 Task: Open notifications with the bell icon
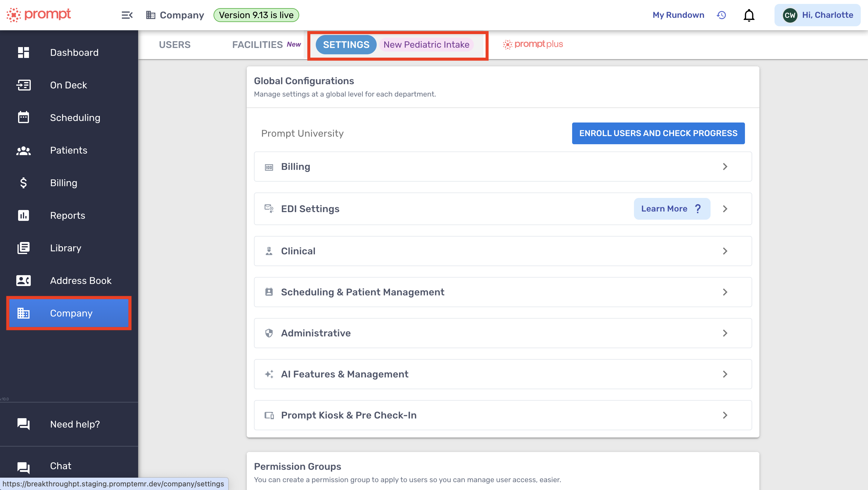pyautogui.click(x=749, y=15)
